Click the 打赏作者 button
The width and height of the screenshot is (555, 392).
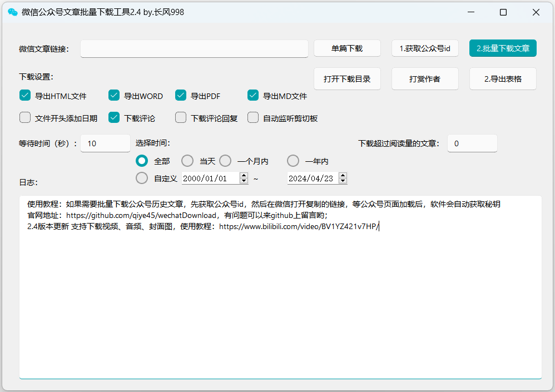425,79
